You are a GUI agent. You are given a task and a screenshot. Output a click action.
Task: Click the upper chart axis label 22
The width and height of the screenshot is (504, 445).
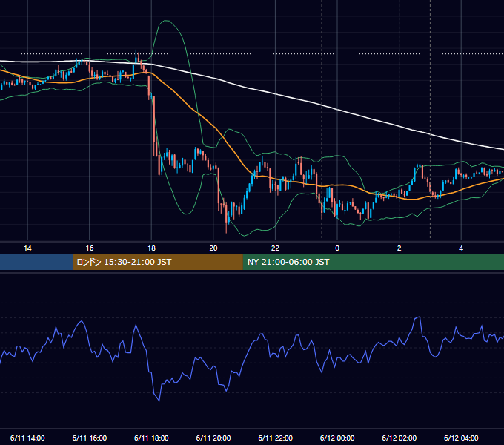pos(276,248)
